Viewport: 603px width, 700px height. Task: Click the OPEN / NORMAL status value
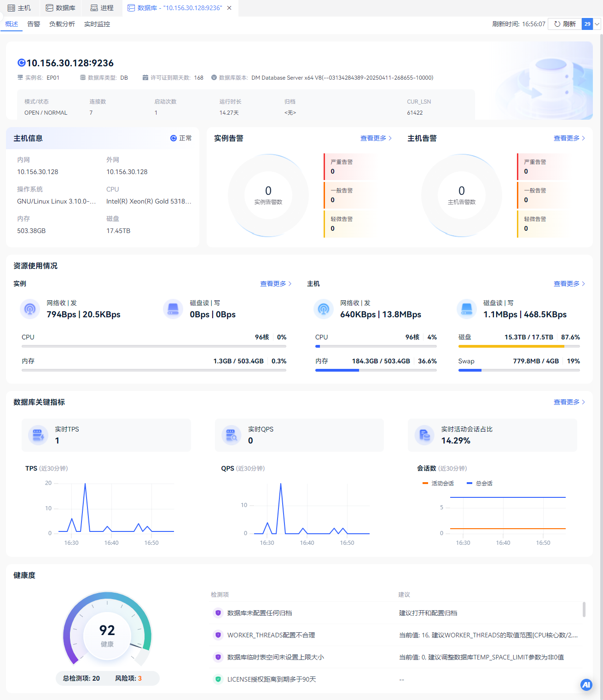(46, 113)
